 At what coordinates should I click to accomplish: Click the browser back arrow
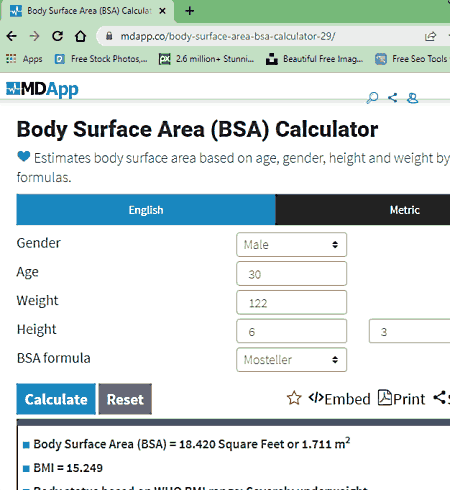pyautogui.click(x=12, y=36)
